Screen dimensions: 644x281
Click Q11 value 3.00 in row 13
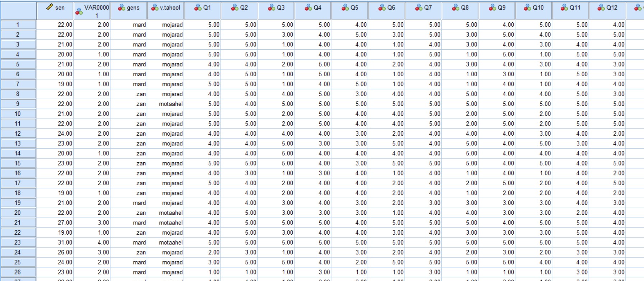tap(582, 144)
